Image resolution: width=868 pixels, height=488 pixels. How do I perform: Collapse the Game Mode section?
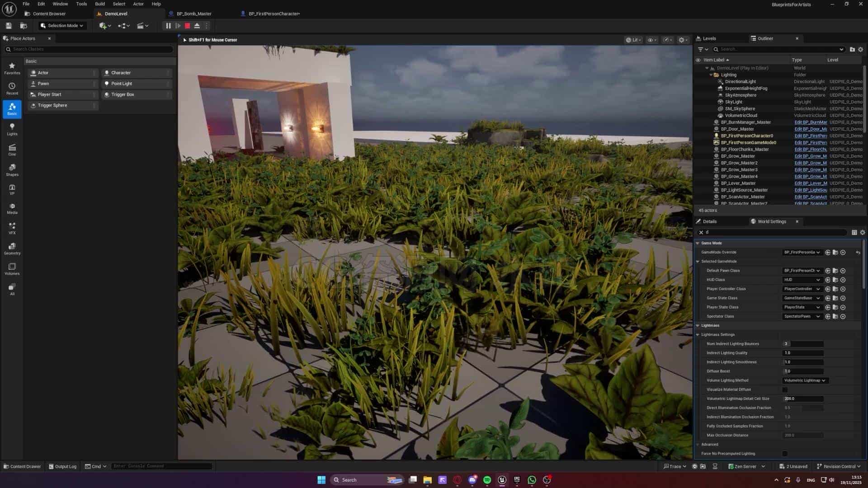pyautogui.click(x=698, y=243)
